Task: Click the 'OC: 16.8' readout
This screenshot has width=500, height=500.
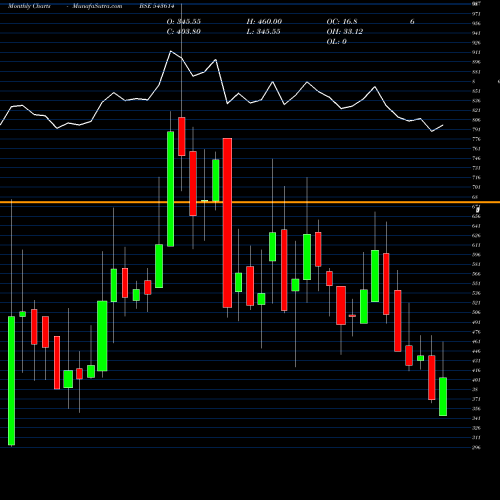Action: coord(342,21)
